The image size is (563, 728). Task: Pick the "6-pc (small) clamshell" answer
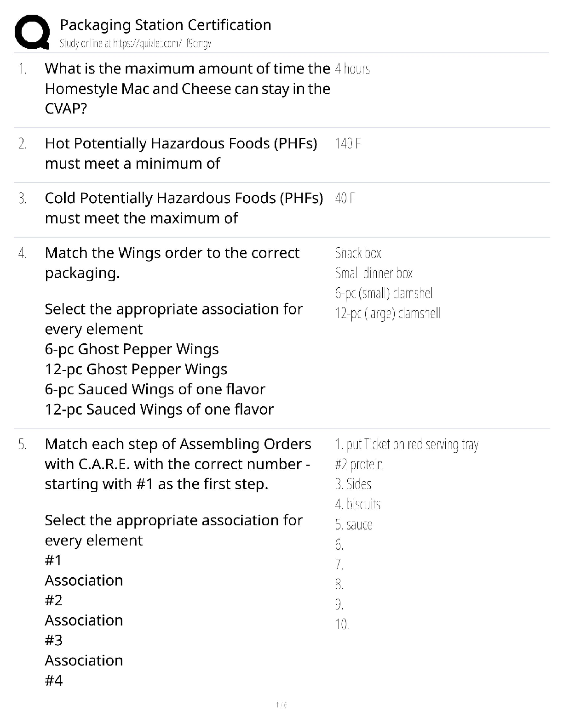pyautogui.click(x=385, y=293)
